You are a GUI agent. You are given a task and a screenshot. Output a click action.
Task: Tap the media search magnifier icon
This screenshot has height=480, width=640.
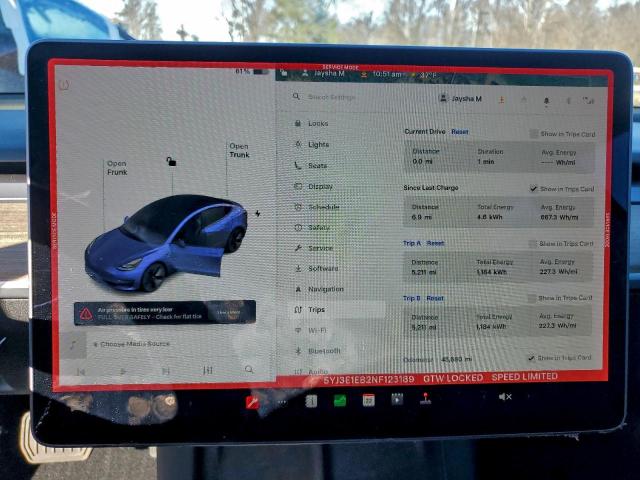(x=249, y=369)
